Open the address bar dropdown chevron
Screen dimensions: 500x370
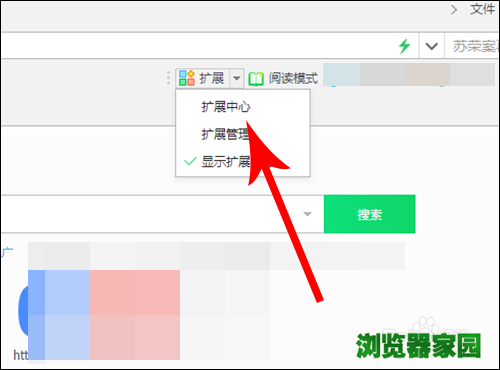(x=432, y=46)
